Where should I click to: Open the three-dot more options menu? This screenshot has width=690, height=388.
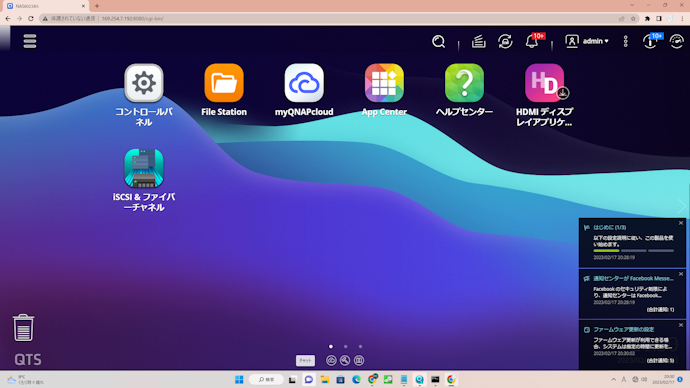[x=625, y=41]
